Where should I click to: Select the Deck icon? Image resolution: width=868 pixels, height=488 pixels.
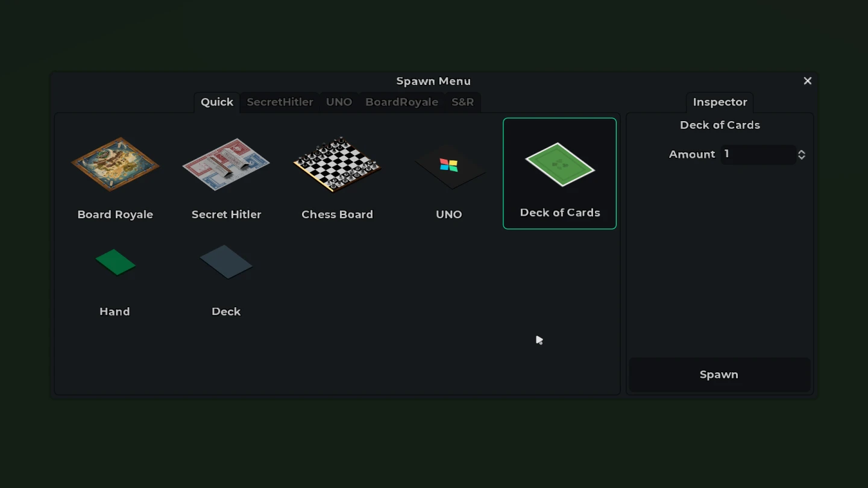(x=226, y=261)
